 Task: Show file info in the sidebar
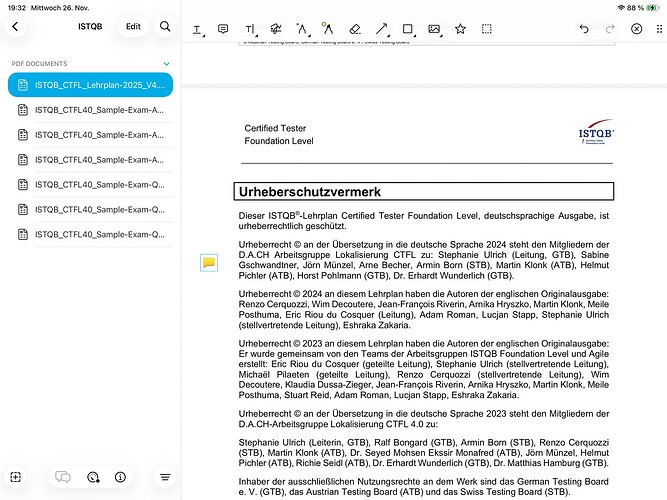[120, 477]
